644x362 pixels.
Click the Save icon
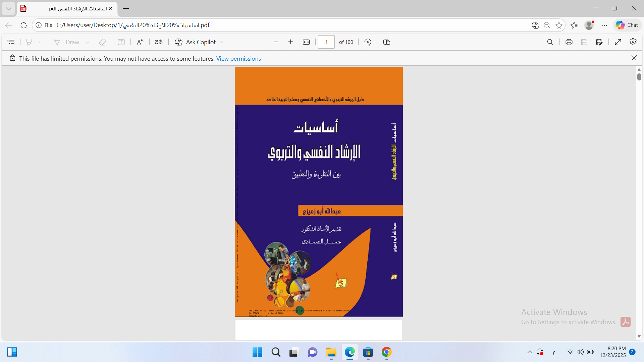[584, 42]
